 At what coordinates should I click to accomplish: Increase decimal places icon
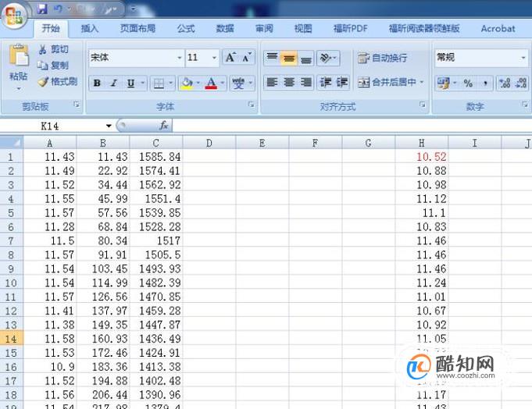pos(505,83)
